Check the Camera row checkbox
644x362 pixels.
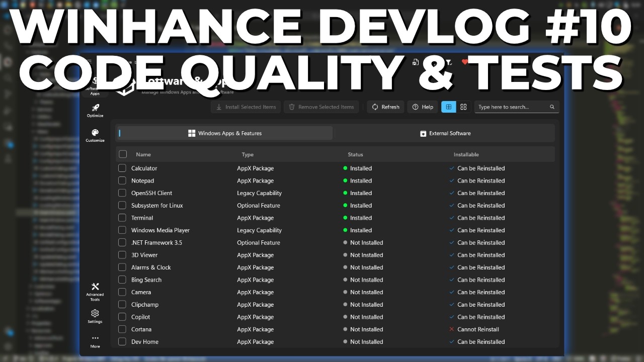[x=122, y=292]
